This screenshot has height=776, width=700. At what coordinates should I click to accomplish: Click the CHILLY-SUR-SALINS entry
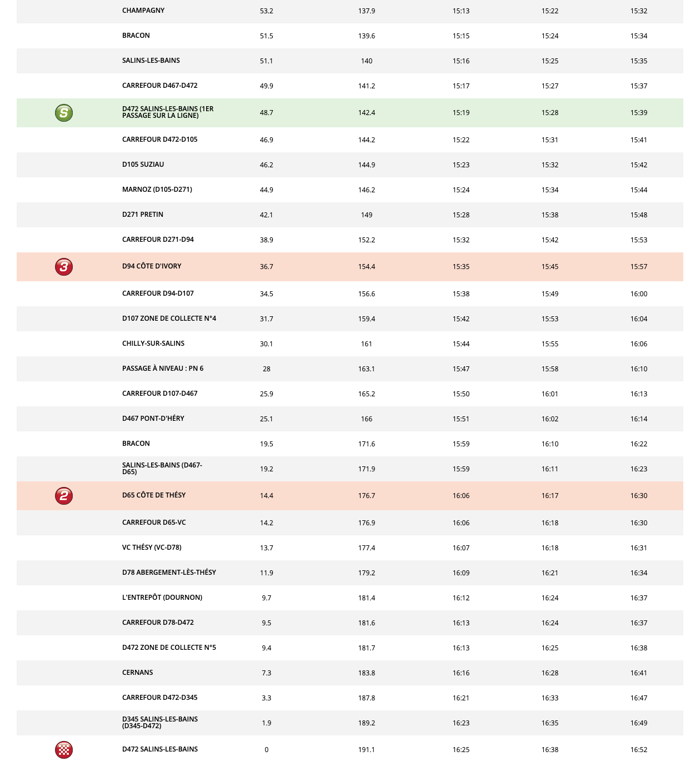coord(153,344)
